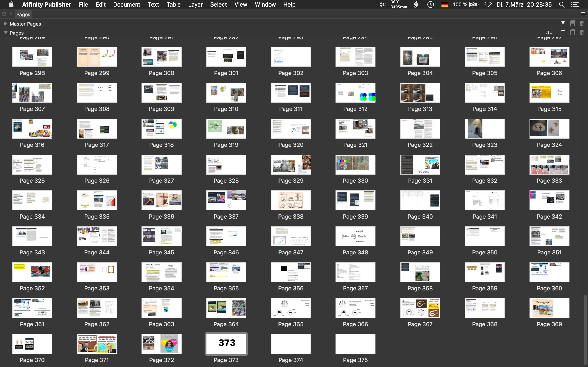Open macOS Spotlight search icon
The image size is (588, 367).
pos(561,5)
